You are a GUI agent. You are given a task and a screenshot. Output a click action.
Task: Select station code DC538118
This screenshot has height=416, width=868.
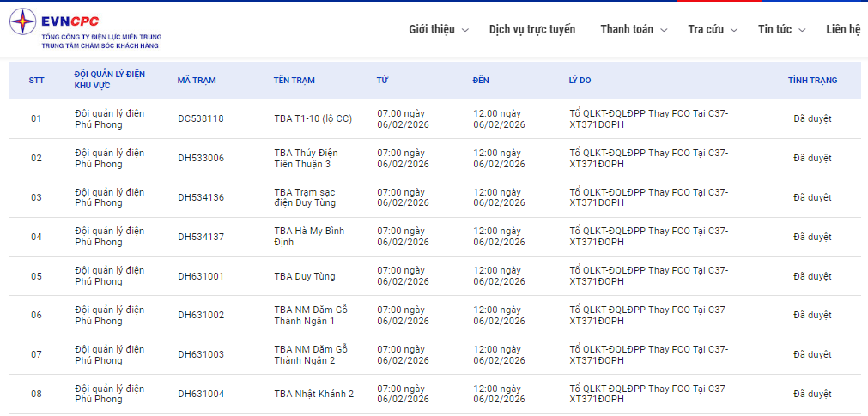click(x=201, y=118)
